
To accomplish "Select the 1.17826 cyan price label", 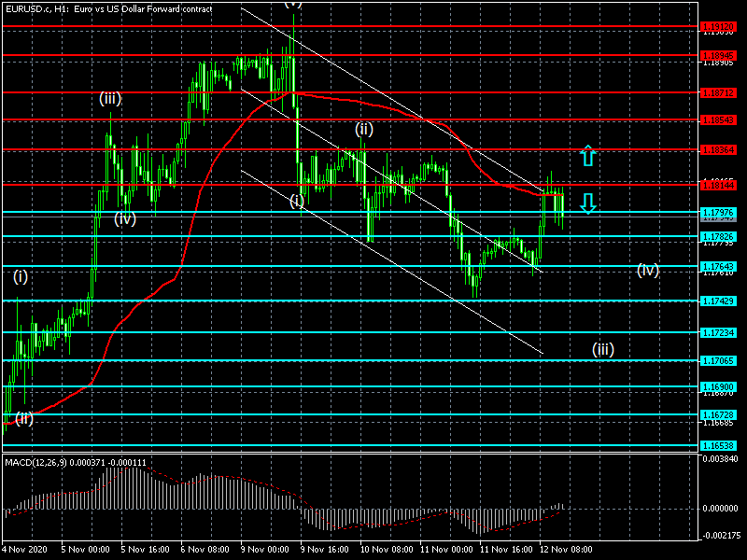I will [x=718, y=237].
